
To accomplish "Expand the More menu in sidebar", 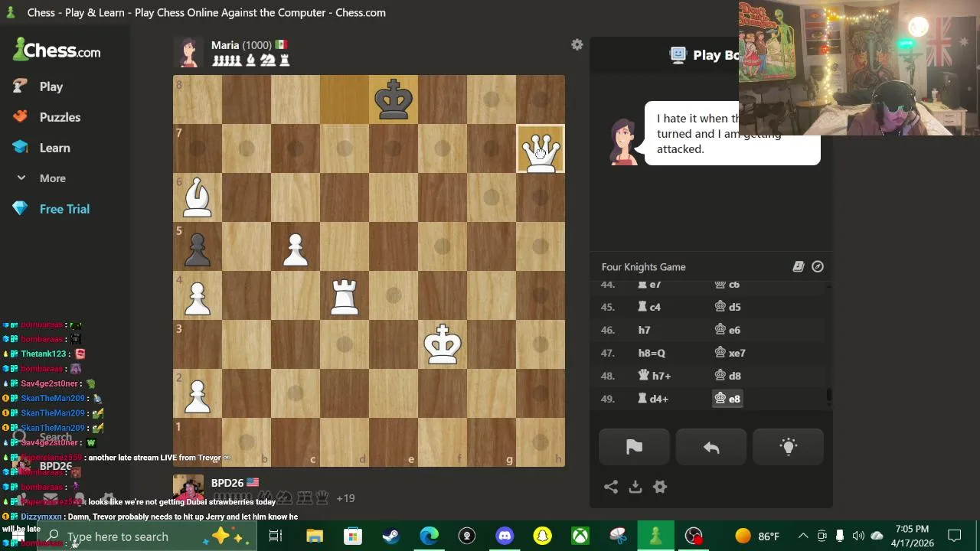I will pyautogui.click(x=52, y=178).
